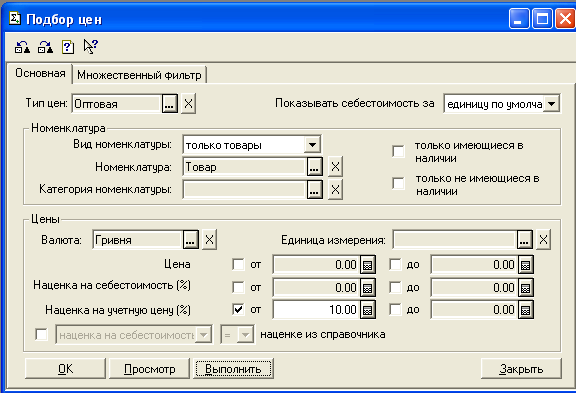This screenshot has height=393, width=576.
Task: Open selection for Категория номенклатуры field
Action: [314, 190]
